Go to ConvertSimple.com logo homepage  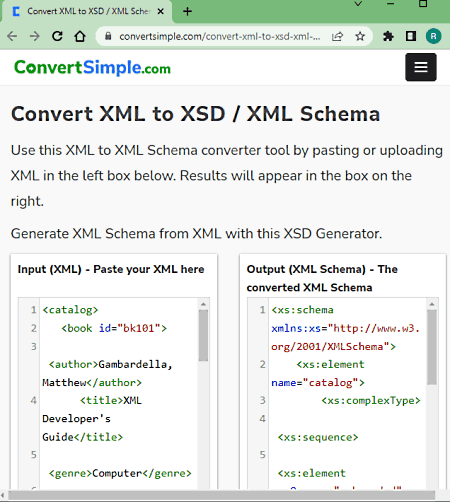coord(92,68)
